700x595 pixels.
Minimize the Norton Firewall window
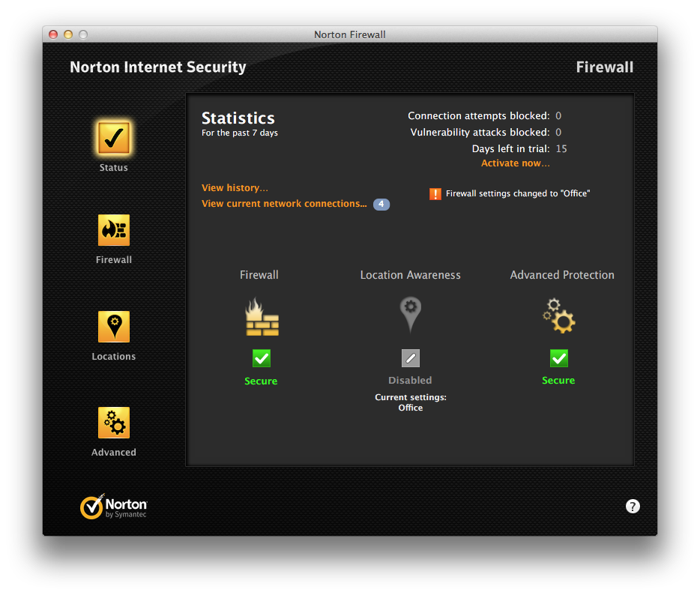pyautogui.click(x=68, y=34)
